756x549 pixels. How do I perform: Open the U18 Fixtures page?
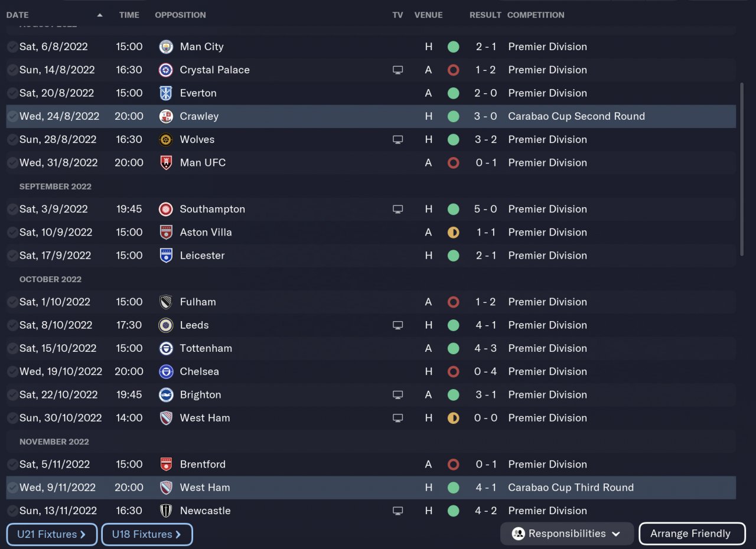[x=147, y=534]
